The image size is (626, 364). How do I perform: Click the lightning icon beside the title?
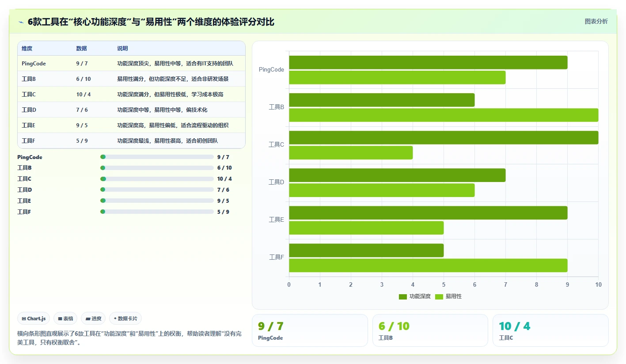(21, 22)
